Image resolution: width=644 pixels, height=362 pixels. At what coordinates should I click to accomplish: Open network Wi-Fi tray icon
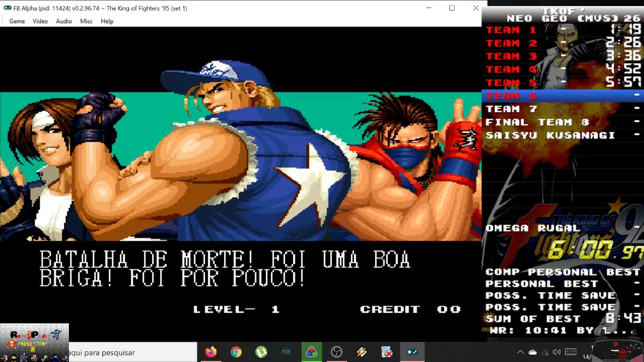[545, 352]
